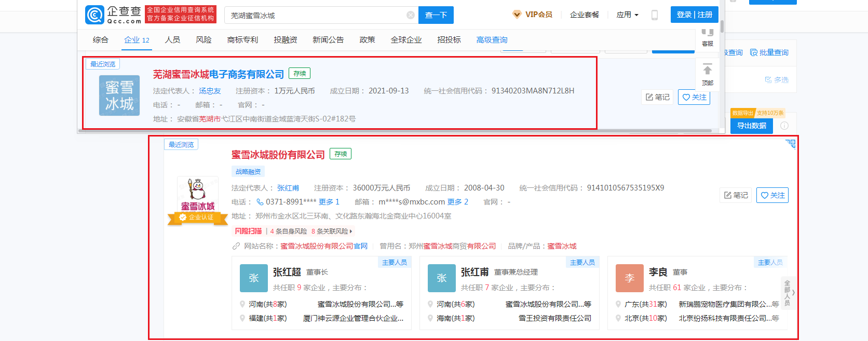This screenshot has height=341, width=868.
Task: Open the 企业套餐 link
Action: tap(585, 15)
